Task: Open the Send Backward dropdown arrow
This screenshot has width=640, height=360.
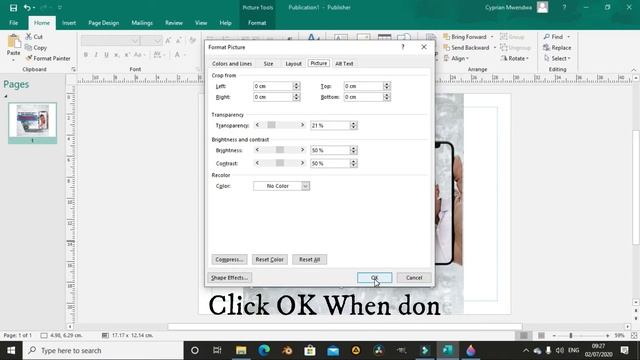Action: click(x=495, y=48)
